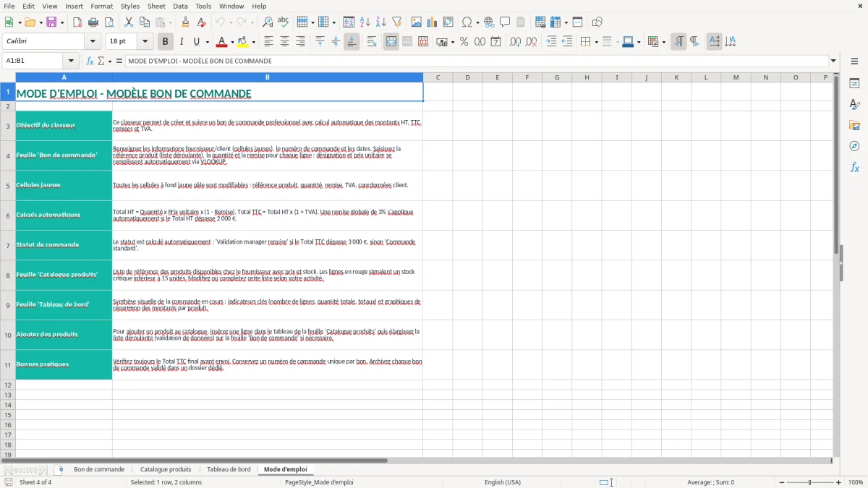Click Sort Descending icon
The image size is (868, 488).
click(x=380, y=22)
